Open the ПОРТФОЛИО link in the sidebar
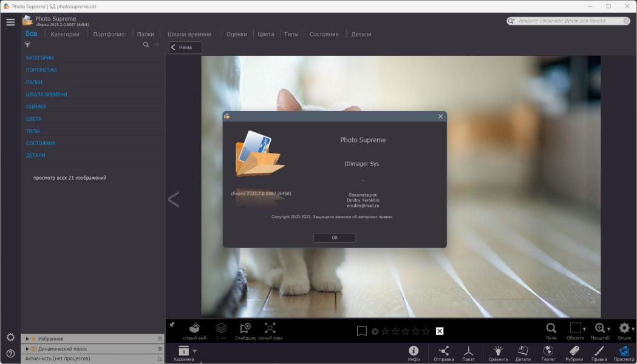The height and width of the screenshot is (364, 637). pyautogui.click(x=41, y=70)
